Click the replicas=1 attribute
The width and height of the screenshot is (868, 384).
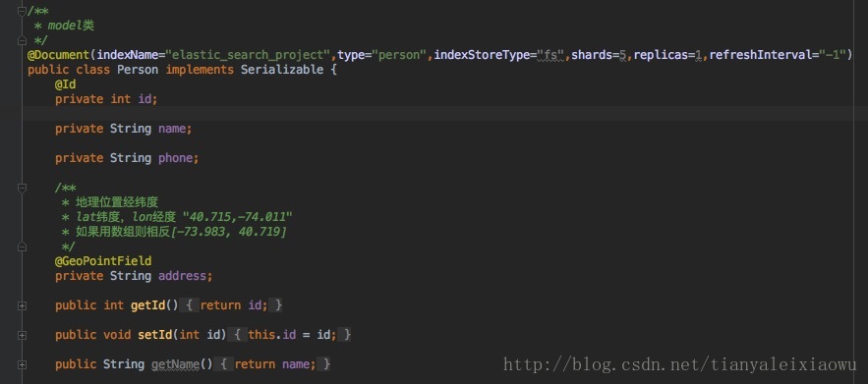667,55
